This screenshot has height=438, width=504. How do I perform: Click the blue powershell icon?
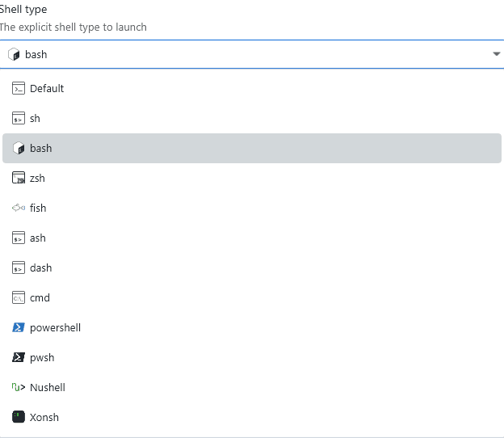pos(19,327)
